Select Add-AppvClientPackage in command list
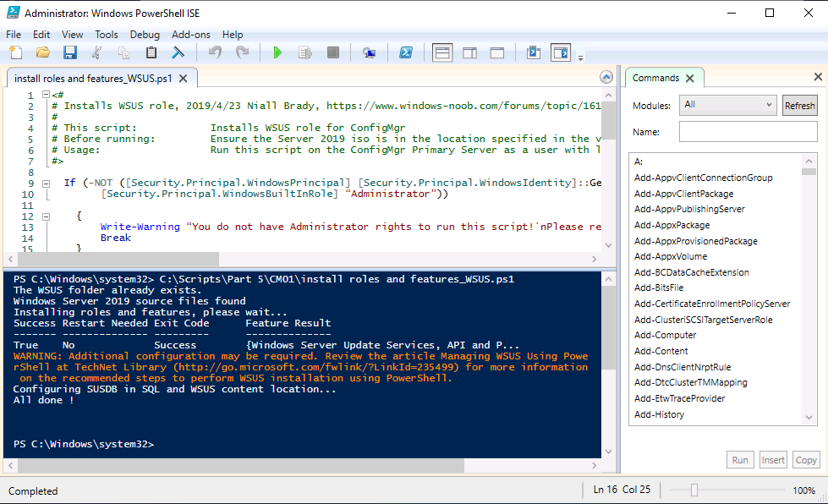The image size is (828, 504). point(684,194)
